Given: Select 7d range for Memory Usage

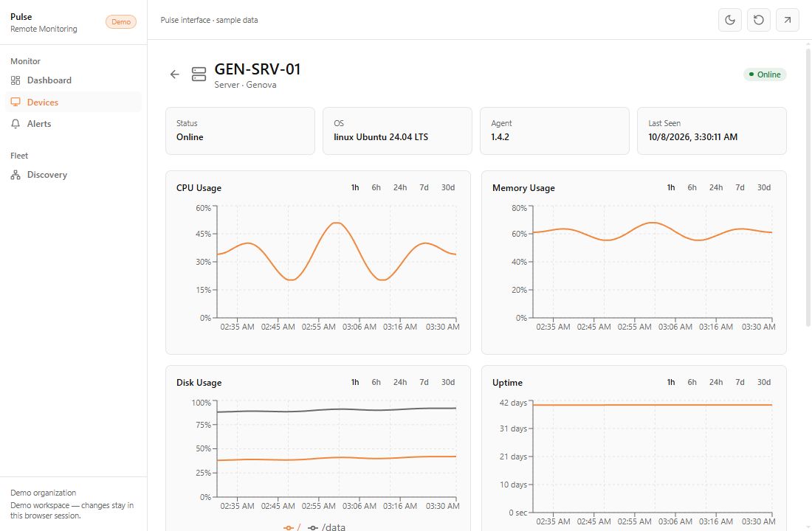Looking at the screenshot, I should point(740,187).
